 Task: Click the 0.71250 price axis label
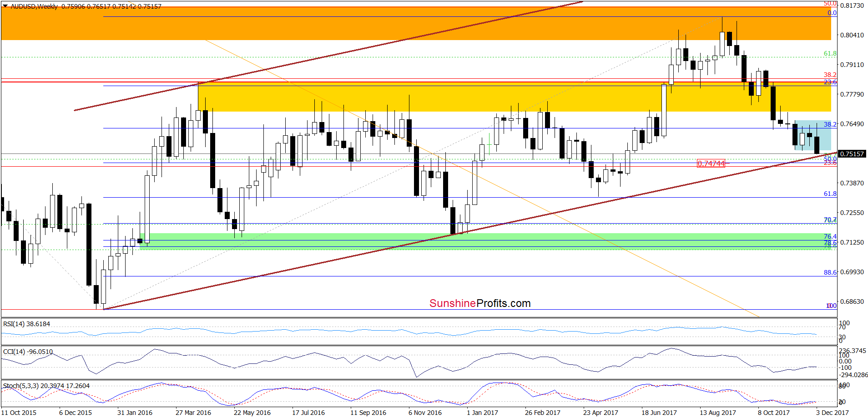coord(852,242)
